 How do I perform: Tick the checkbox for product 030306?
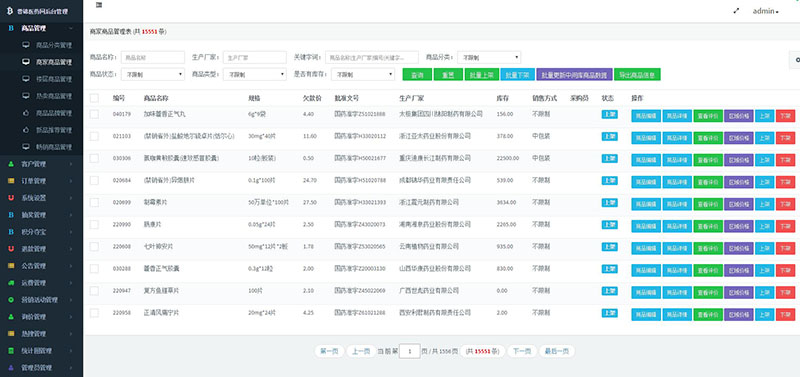click(94, 158)
